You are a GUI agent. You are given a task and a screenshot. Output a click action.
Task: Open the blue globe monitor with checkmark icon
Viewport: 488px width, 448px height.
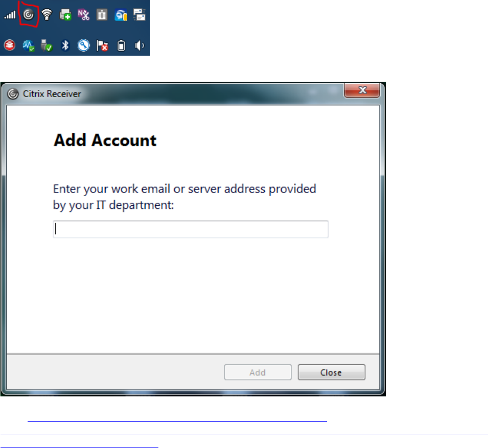point(28,45)
